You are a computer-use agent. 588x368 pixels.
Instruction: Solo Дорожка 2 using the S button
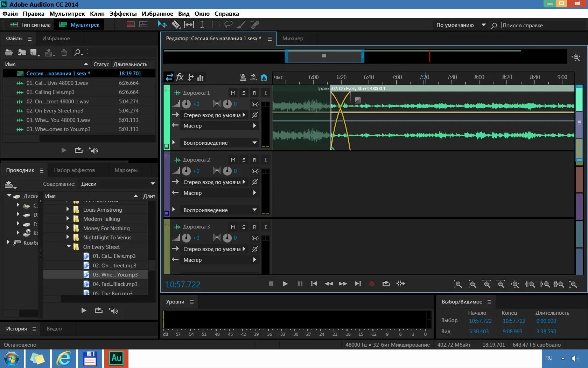pyautogui.click(x=244, y=159)
